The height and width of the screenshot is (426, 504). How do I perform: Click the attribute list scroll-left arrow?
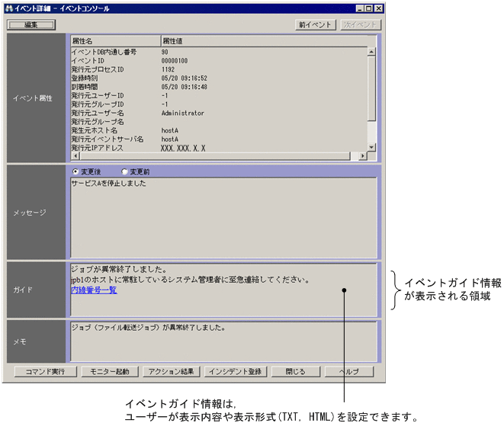click(75, 155)
